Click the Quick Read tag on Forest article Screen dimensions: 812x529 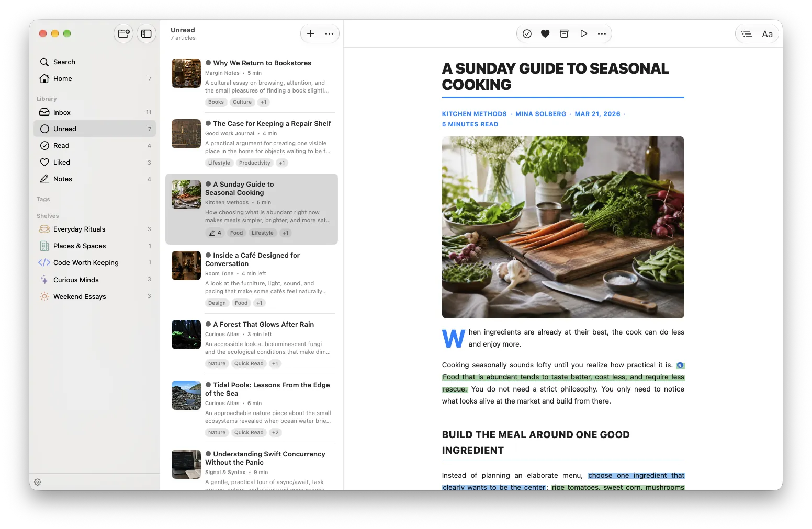(x=249, y=364)
